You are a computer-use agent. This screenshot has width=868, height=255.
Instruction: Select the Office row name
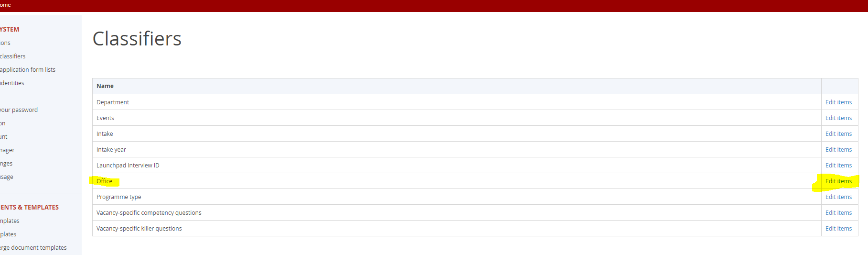click(x=105, y=181)
